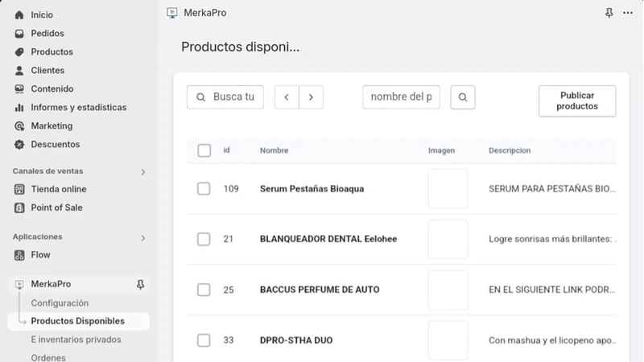644x362 pixels.
Task: Check the DPRO-STHA DUO row
Action: click(x=204, y=340)
